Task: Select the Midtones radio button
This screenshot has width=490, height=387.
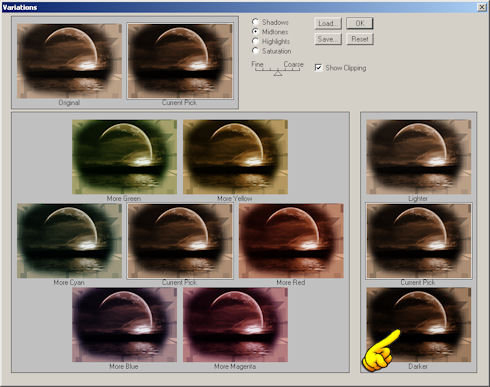Action: (255, 32)
